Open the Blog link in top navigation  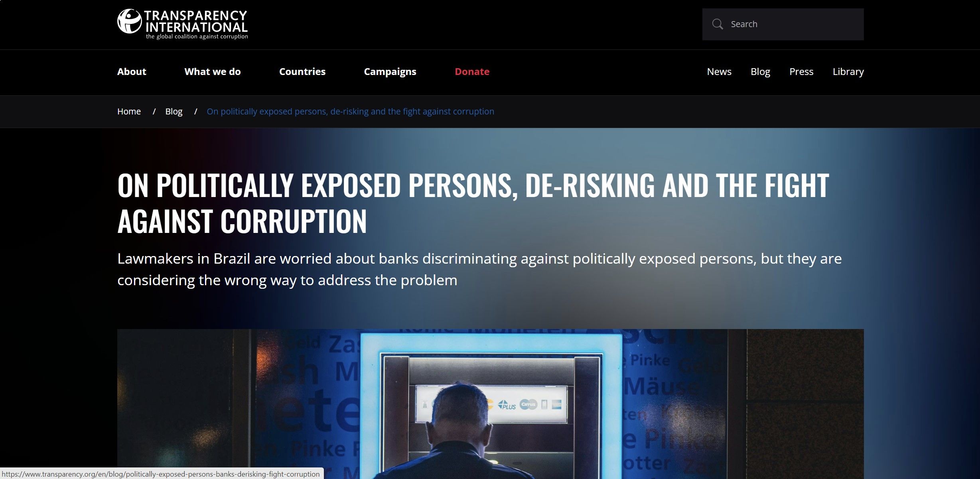(760, 72)
